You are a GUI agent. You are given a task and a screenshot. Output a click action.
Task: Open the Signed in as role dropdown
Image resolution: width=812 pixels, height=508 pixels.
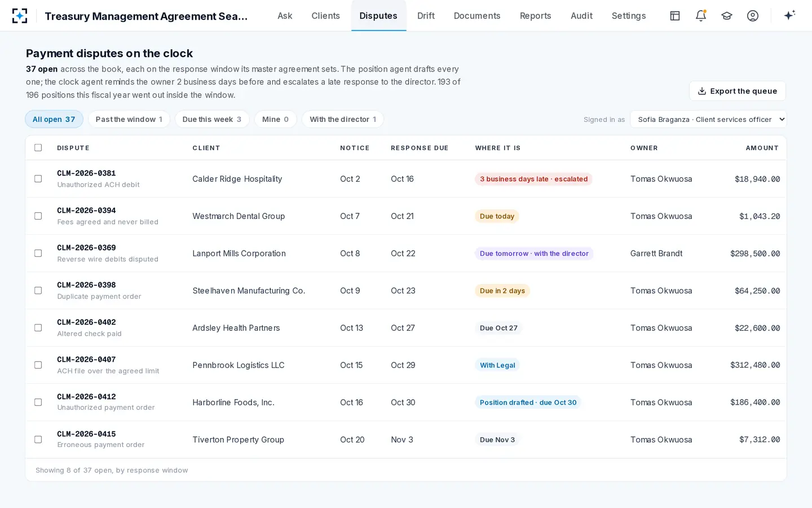coord(708,119)
